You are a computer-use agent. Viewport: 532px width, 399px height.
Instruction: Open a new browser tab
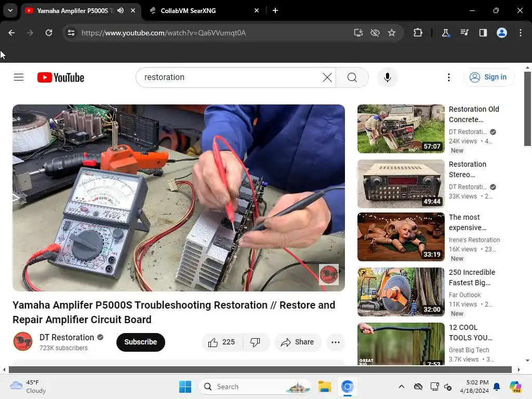(x=275, y=10)
